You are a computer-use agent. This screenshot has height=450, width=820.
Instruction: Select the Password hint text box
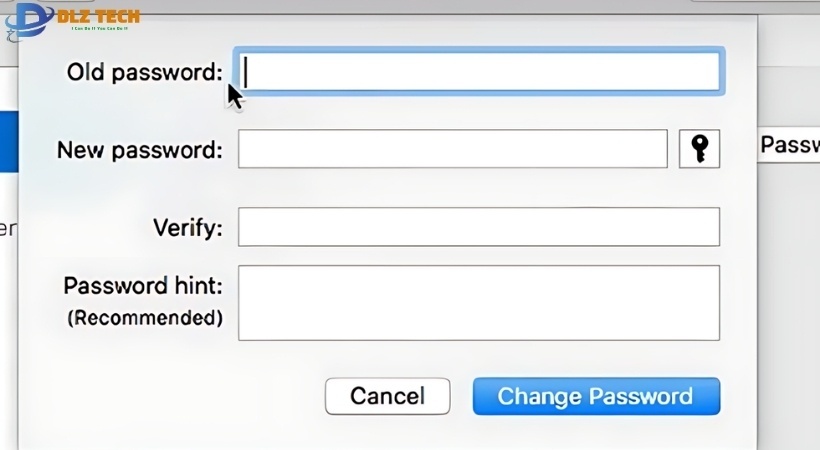pyautogui.click(x=478, y=303)
